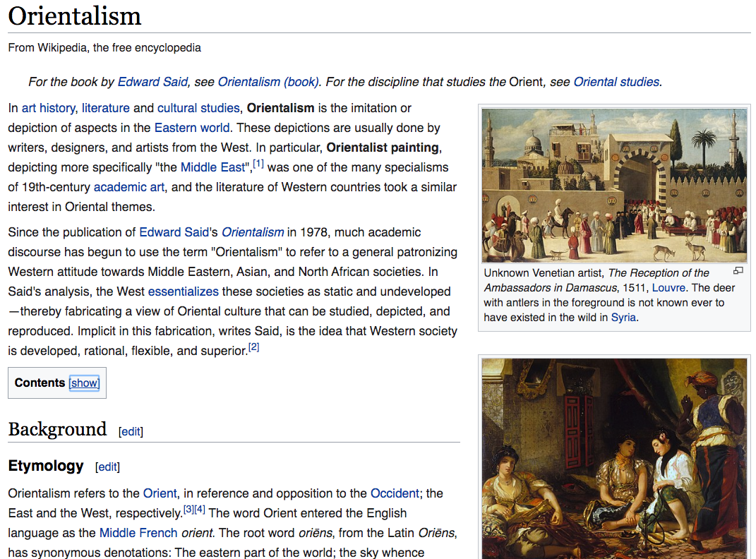Image resolution: width=756 pixels, height=559 pixels.
Task: Edit the Etymology section
Action: 108,467
